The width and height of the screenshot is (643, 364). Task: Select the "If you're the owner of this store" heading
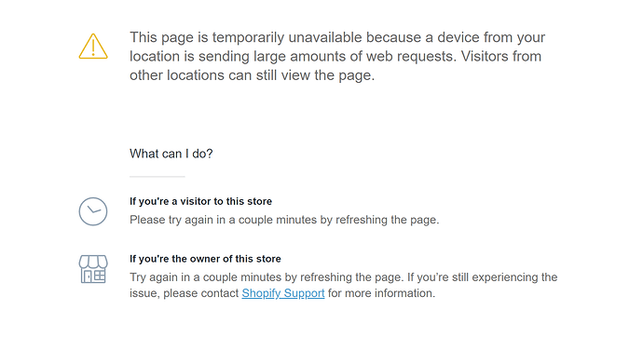[x=205, y=259]
